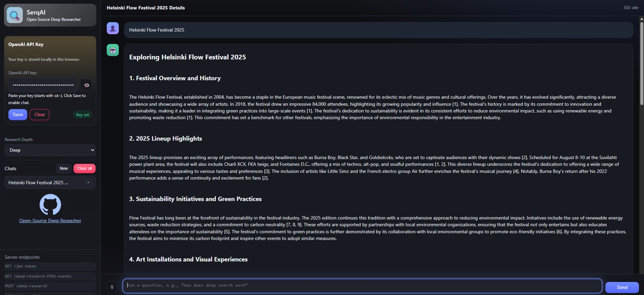Send the chat message
Screen dimensions: 644x295
tap(622, 287)
